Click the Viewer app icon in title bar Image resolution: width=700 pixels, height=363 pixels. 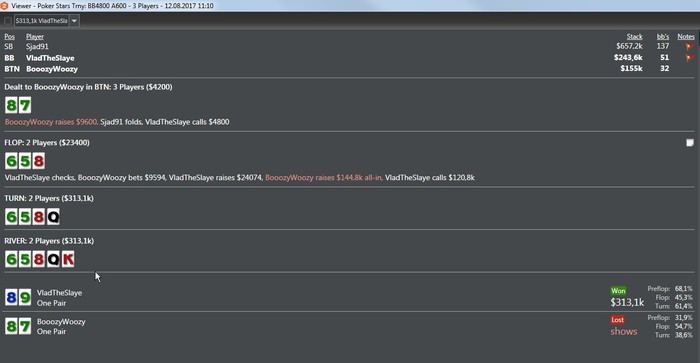click(4, 6)
